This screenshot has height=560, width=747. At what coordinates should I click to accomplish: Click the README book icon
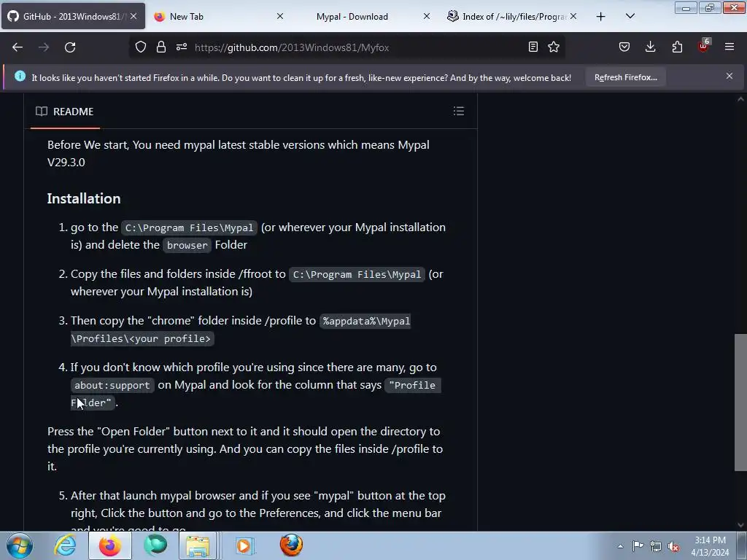click(42, 112)
